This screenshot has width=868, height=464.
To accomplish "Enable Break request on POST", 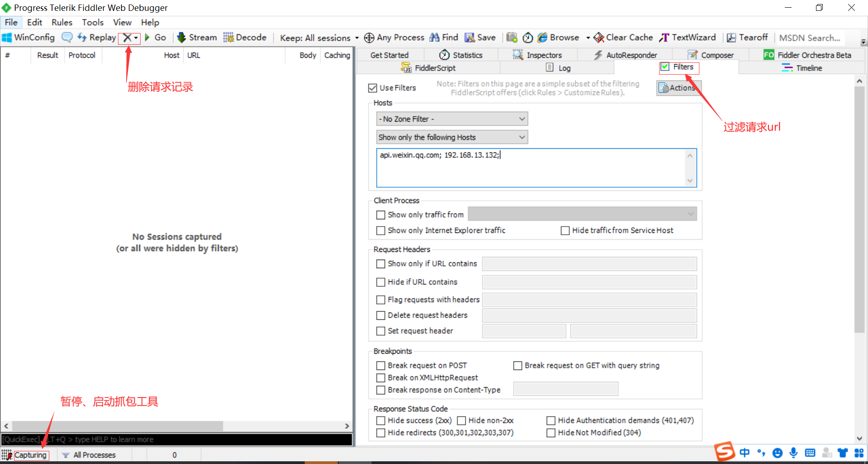I will pyautogui.click(x=381, y=365).
